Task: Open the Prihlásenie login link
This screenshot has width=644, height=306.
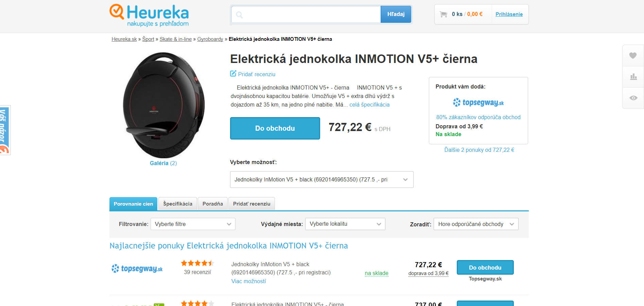Action: 509,14
